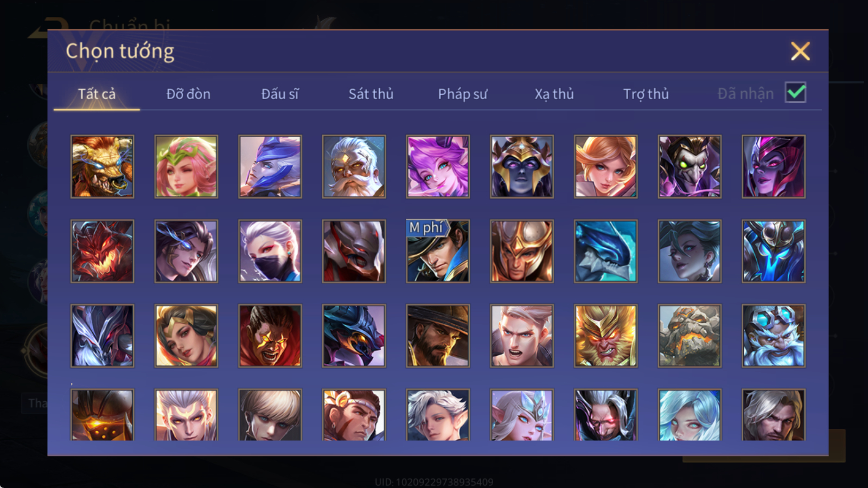The width and height of the screenshot is (868, 488).
Task: Close the 'Chọn tướng' dialog
Action: pyautogui.click(x=800, y=52)
